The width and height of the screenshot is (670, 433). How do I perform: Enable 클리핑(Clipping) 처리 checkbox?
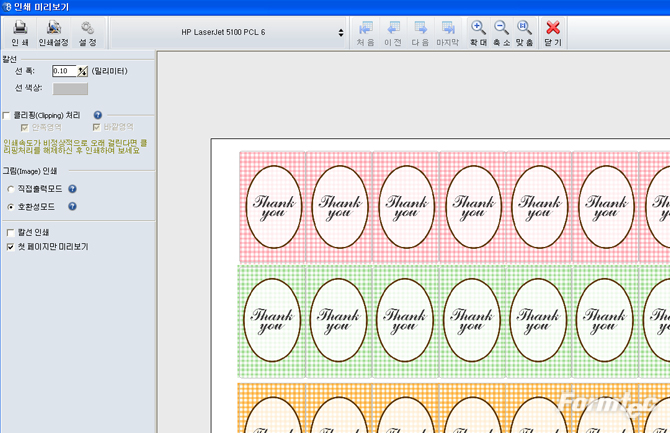point(7,115)
